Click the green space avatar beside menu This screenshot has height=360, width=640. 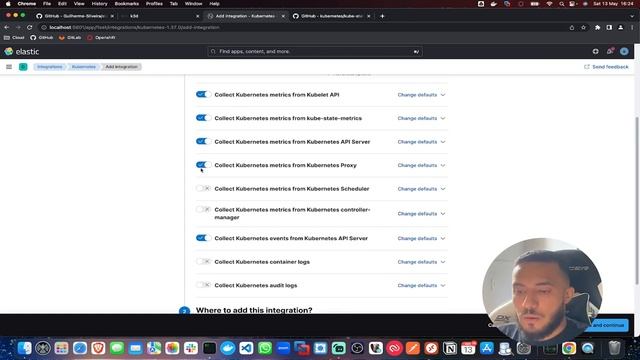click(23, 67)
